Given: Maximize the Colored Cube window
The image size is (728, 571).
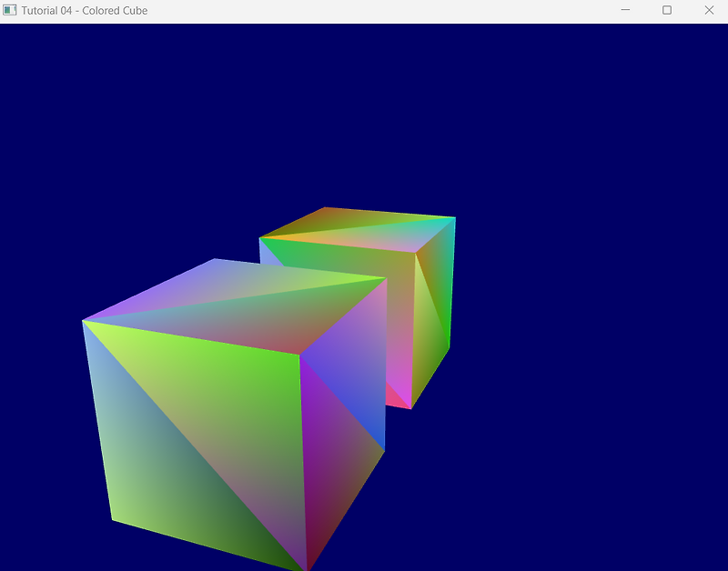Looking at the screenshot, I should pos(667,10).
